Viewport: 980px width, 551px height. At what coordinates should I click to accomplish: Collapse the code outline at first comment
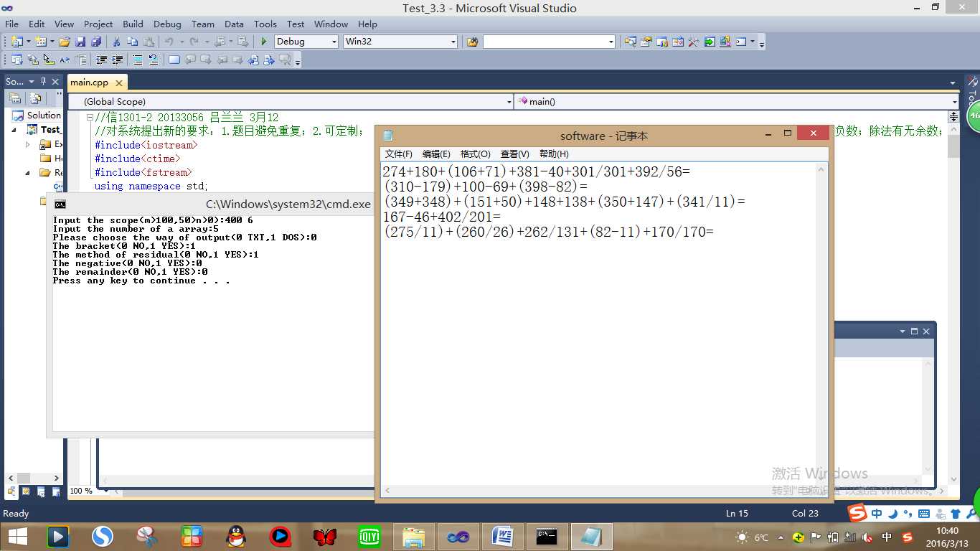pyautogui.click(x=90, y=117)
